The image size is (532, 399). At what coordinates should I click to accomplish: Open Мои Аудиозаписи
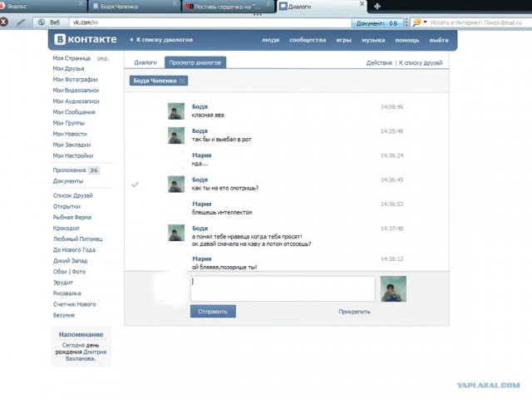(76, 101)
